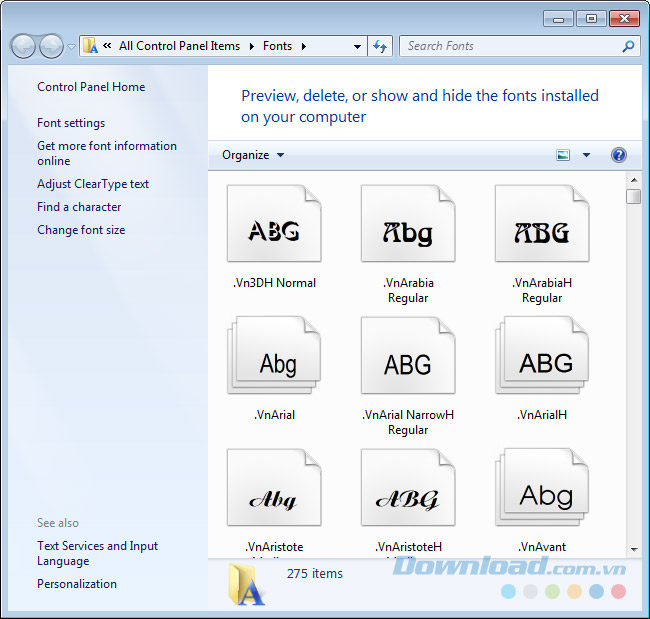Screen dimensions: 650x619
Task: Open Get more font information online
Action: point(107,153)
